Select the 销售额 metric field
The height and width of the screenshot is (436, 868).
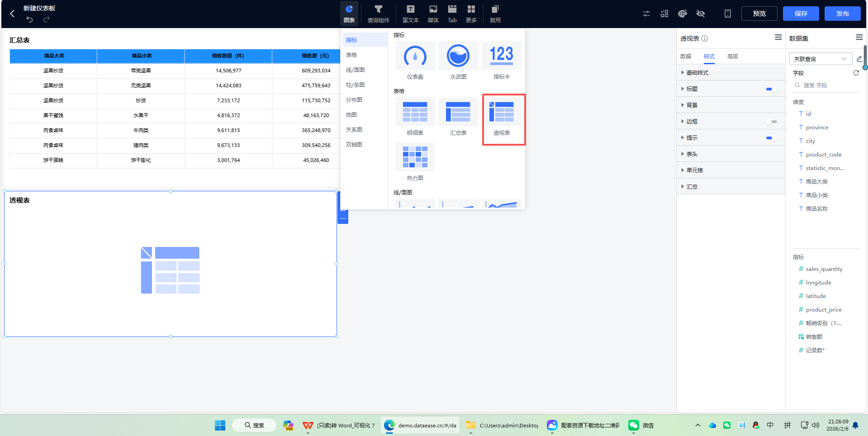click(814, 337)
